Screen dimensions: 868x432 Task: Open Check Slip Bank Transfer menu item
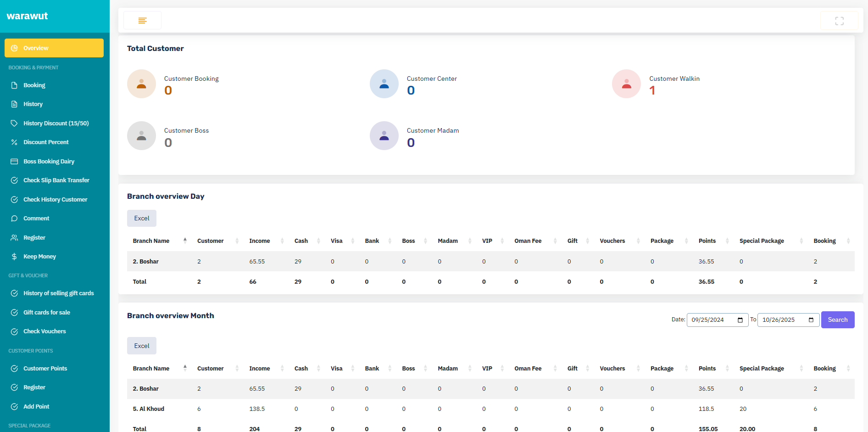[x=56, y=180]
